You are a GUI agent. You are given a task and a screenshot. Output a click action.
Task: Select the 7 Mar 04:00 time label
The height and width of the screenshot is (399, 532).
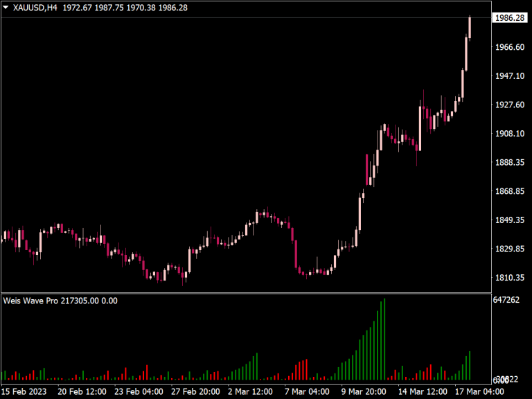[310, 391]
